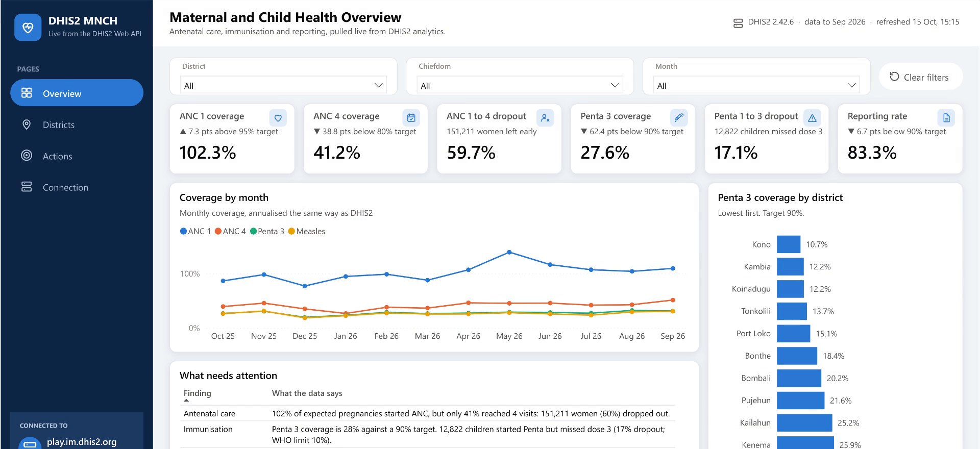The width and height of the screenshot is (980, 449).
Task: Click the 41.2% ANC 4 coverage value
Action: [337, 153]
